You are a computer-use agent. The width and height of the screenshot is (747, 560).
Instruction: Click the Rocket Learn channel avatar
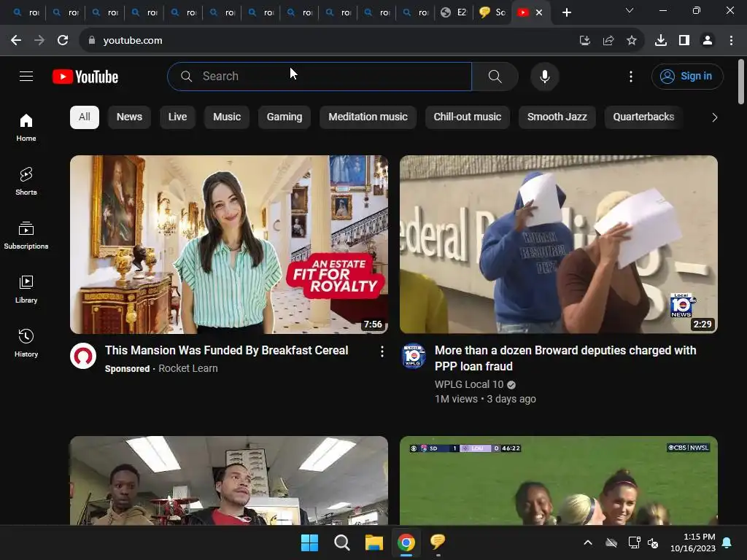83,356
